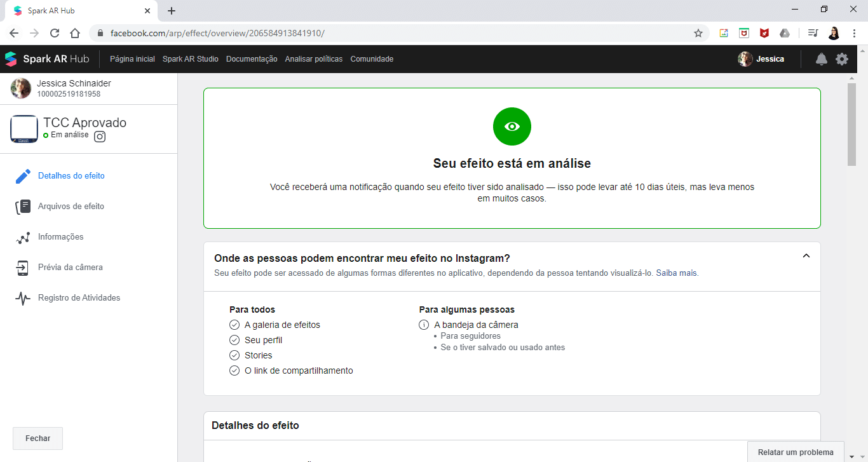Click Relatar um problema button
Image resolution: width=868 pixels, height=462 pixels.
[796, 452]
